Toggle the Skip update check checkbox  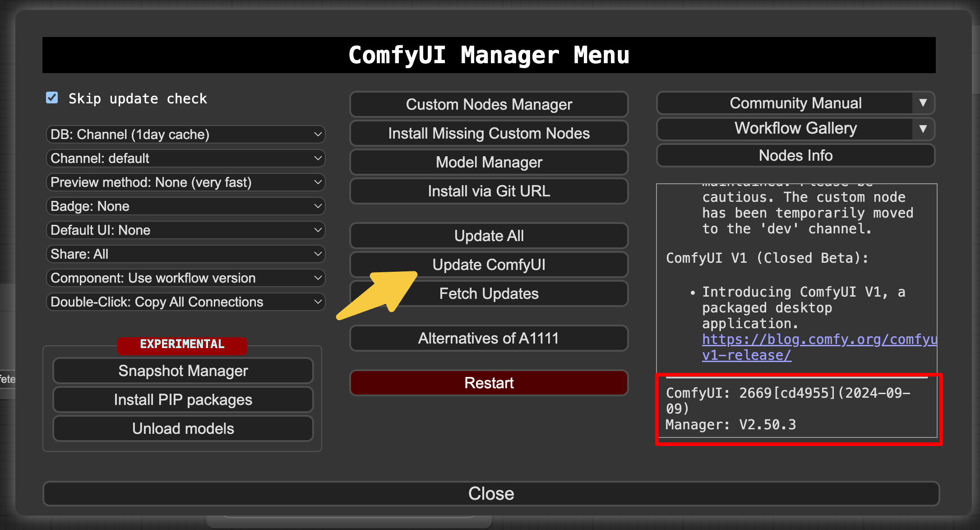tap(52, 98)
